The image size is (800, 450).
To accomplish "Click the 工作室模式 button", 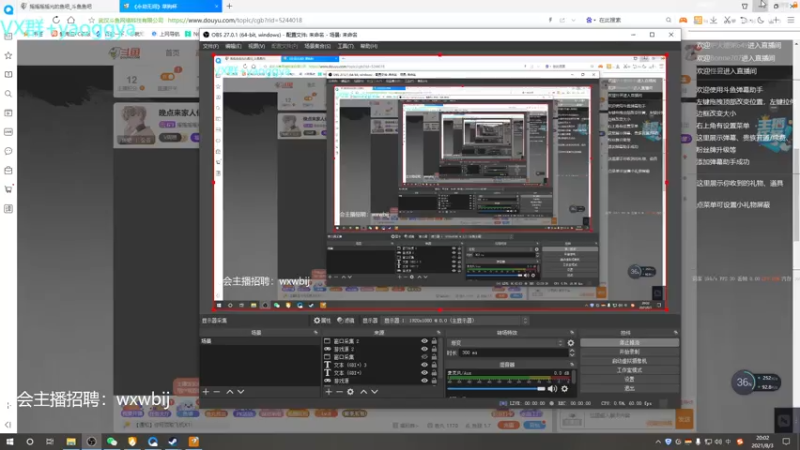I will pos(629,370).
